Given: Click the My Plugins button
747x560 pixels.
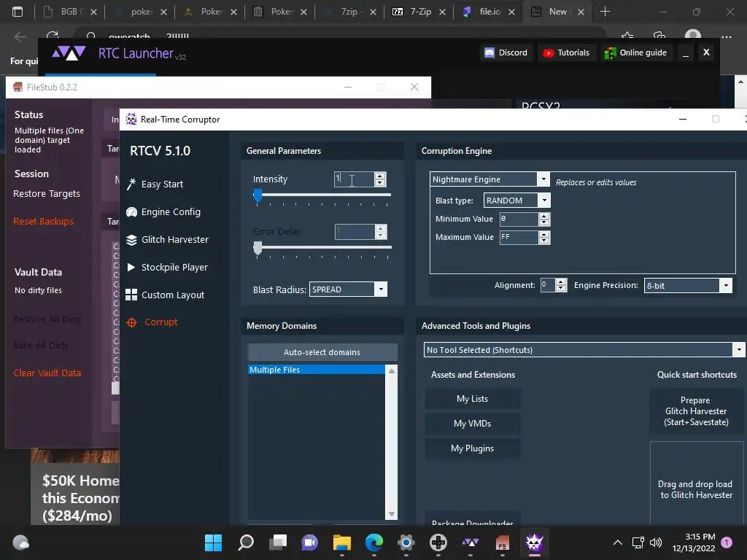Looking at the screenshot, I should (x=472, y=448).
